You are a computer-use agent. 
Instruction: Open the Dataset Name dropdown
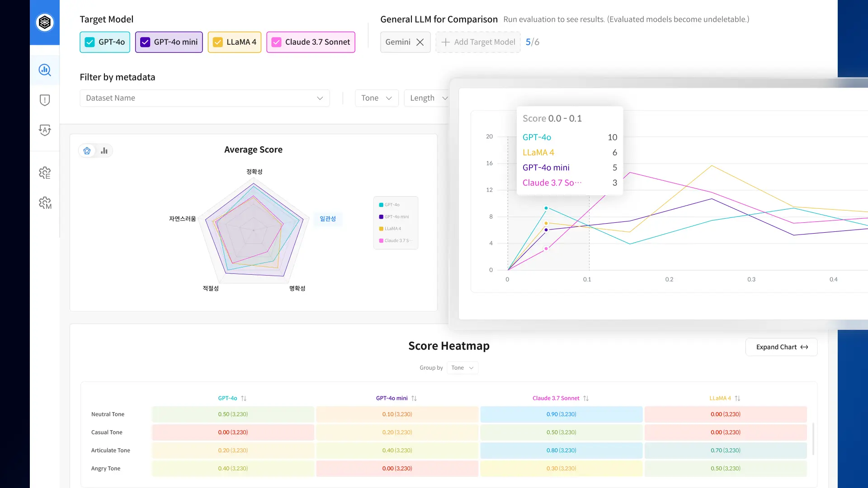coord(204,98)
